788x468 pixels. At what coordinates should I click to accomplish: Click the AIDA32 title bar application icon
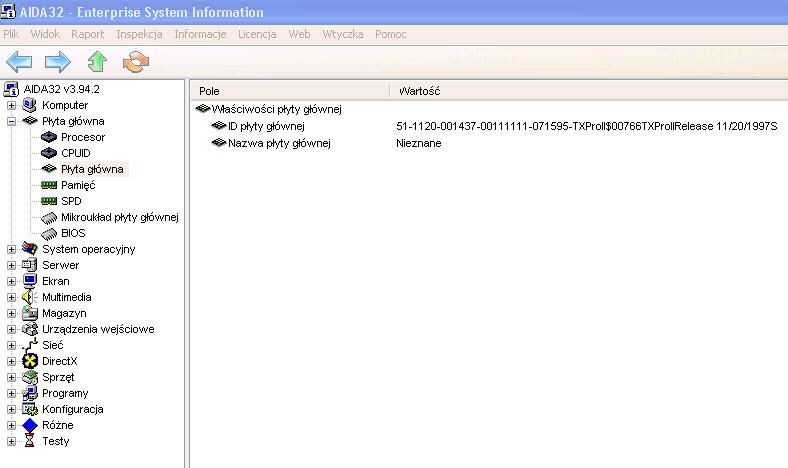tap(8, 11)
